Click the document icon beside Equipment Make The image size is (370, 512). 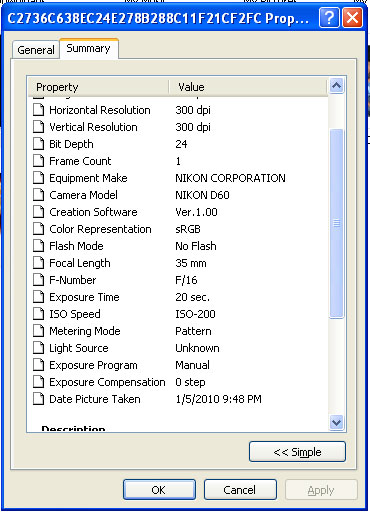pos(39,178)
